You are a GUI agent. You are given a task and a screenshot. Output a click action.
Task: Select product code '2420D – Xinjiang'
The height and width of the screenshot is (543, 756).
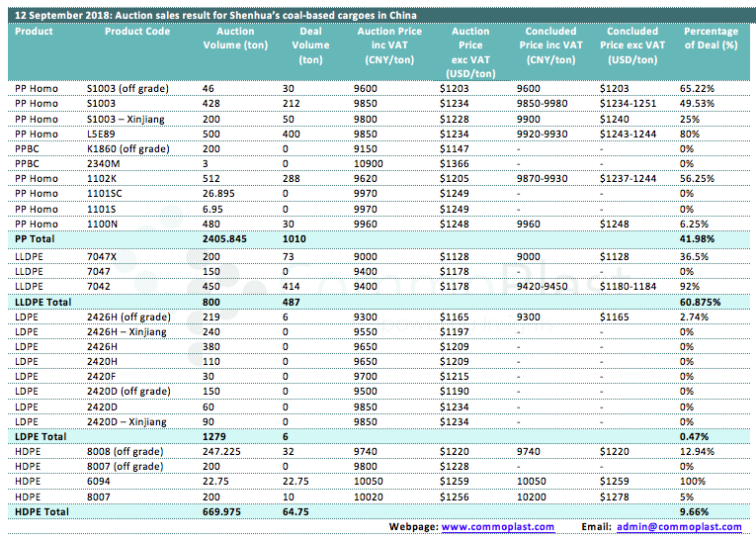[x=126, y=422]
